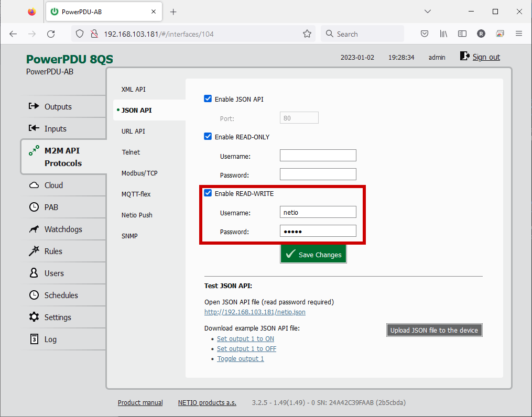Click Upload JSON file to the device
The image size is (532, 417).
pos(434,330)
